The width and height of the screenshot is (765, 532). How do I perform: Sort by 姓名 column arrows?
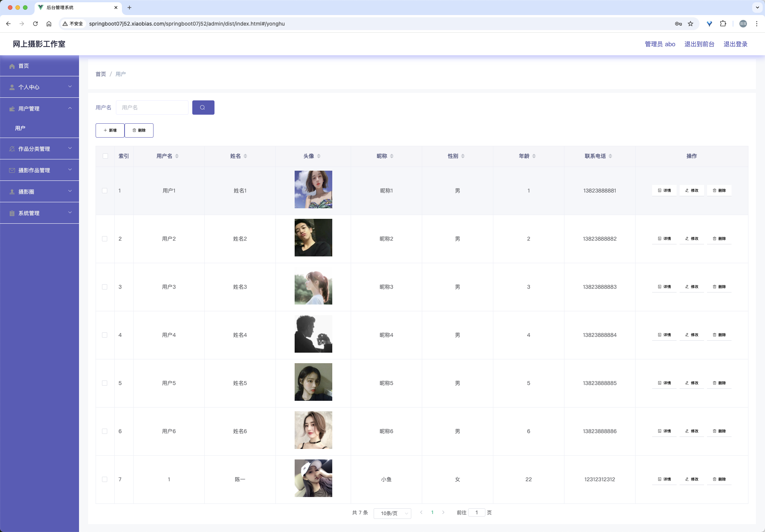[245, 156]
